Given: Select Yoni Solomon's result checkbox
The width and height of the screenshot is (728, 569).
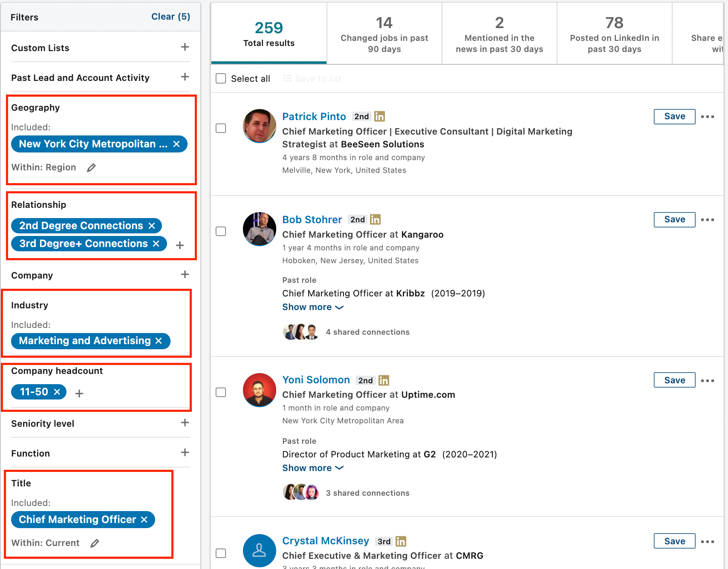Looking at the screenshot, I should click(221, 392).
